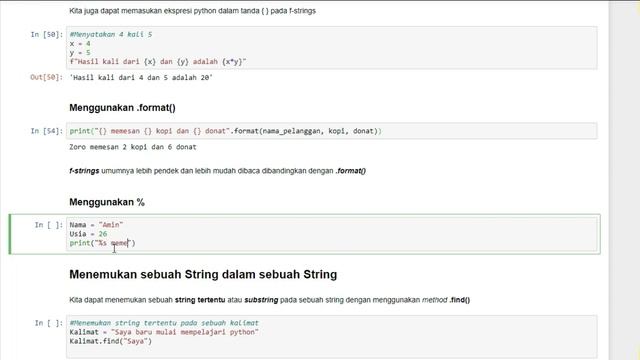Click the 'Out[50]:' prompt label
The height and width of the screenshot is (360, 640).
(47, 78)
